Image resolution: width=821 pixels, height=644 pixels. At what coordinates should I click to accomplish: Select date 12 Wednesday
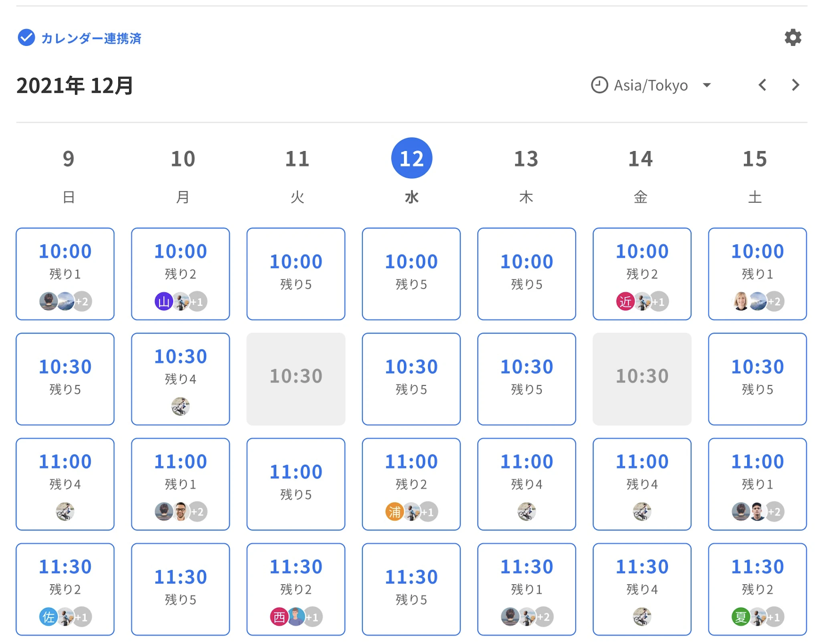[x=411, y=158]
